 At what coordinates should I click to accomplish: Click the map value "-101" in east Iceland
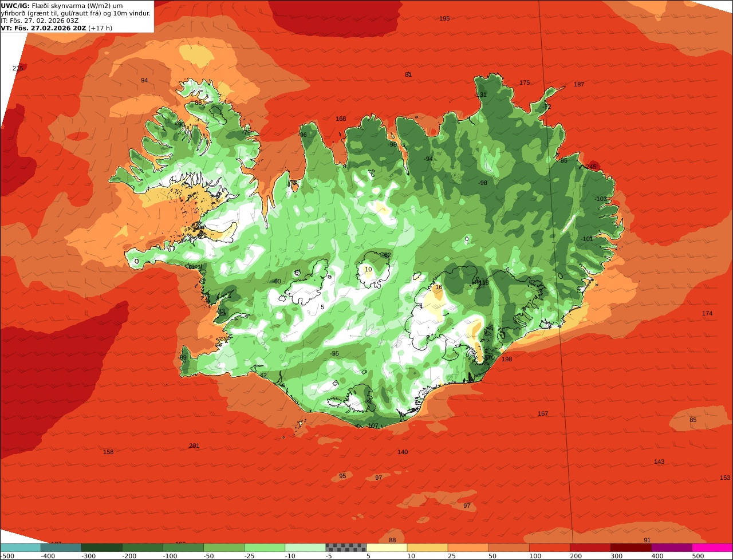coord(587,239)
